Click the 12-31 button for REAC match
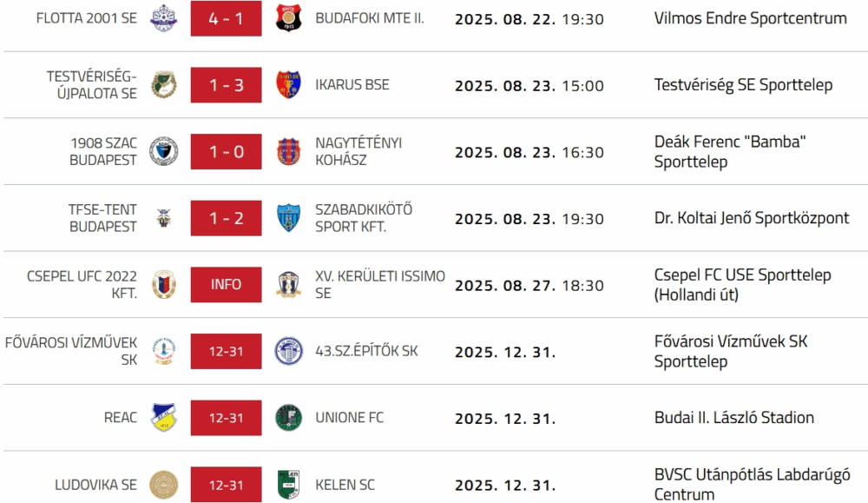The image size is (868, 503). click(226, 418)
